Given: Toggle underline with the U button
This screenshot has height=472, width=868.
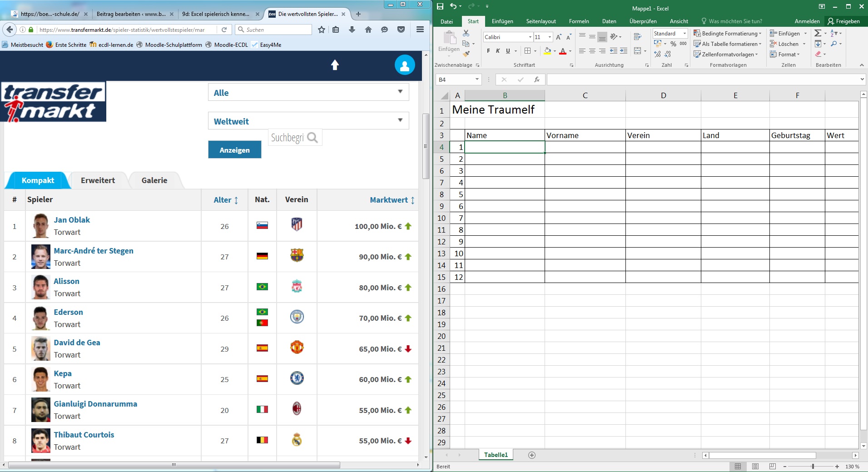Looking at the screenshot, I should click(x=508, y=51).
